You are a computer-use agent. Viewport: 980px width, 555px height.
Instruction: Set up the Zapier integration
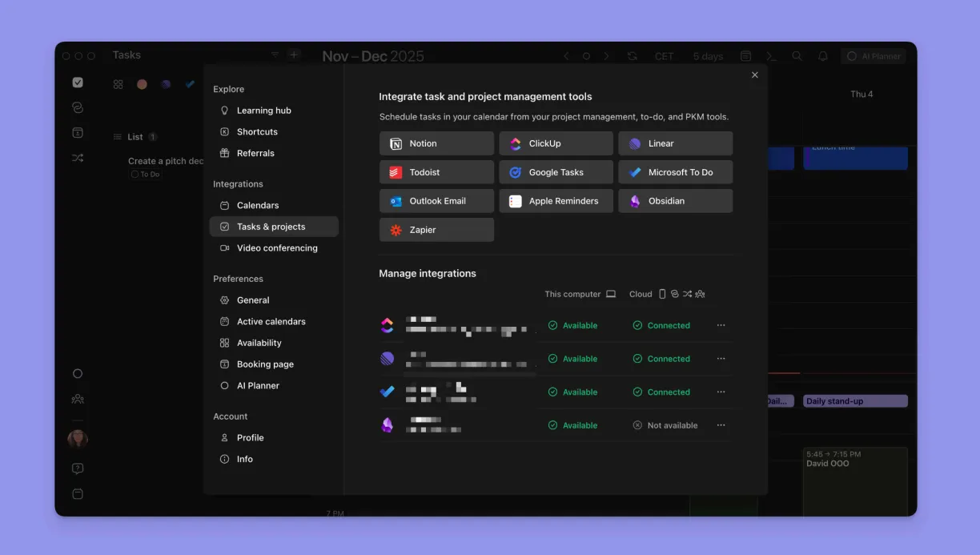tap(436, 230)
